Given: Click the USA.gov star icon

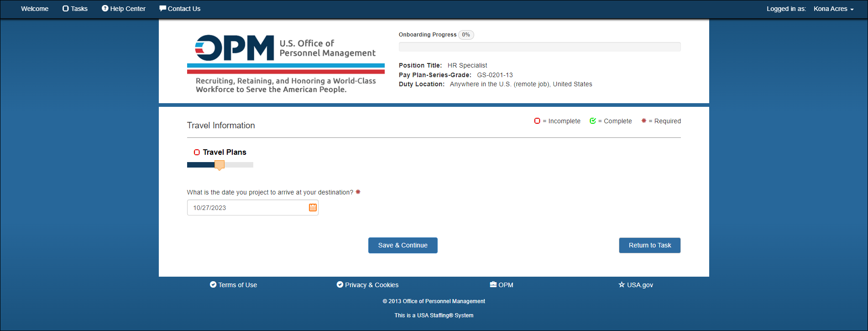Looking at the screenshot, I should click(622, 284).
